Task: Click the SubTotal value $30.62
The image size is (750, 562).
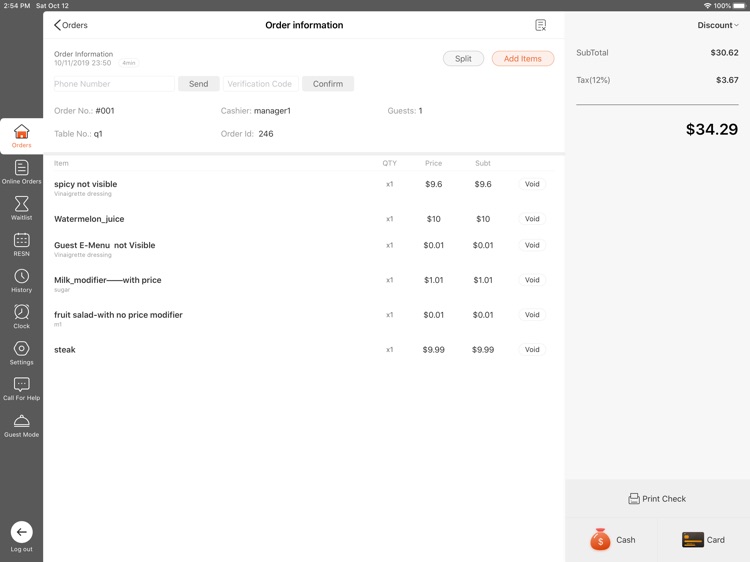Action: tap(724, 53)
